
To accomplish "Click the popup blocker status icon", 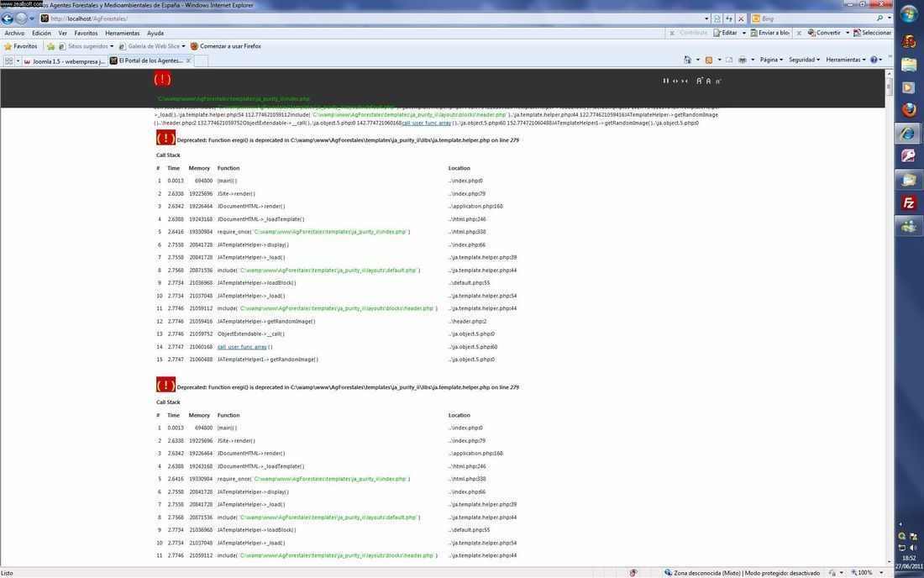I will tap(633, 573).
